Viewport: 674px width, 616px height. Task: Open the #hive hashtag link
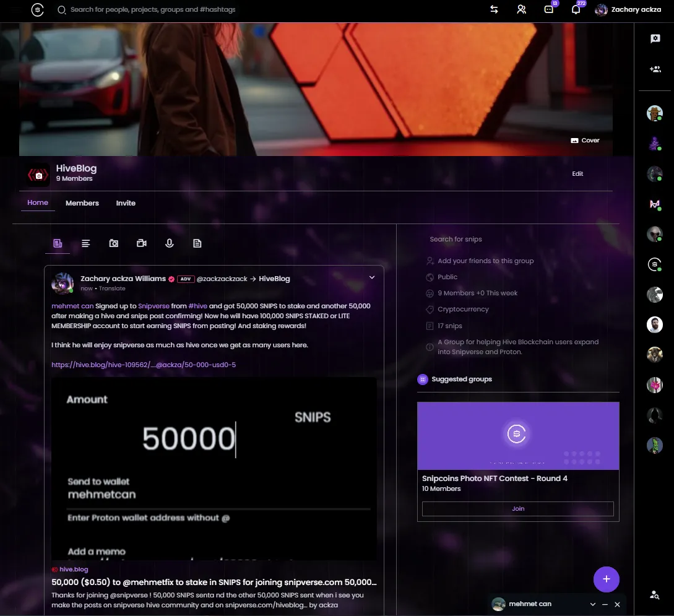[197, 306]
